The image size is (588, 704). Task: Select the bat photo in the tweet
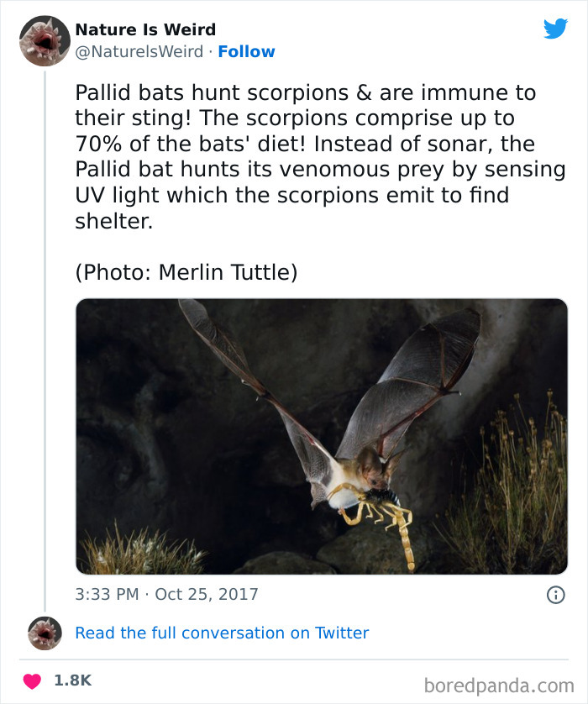coord(322,438)
